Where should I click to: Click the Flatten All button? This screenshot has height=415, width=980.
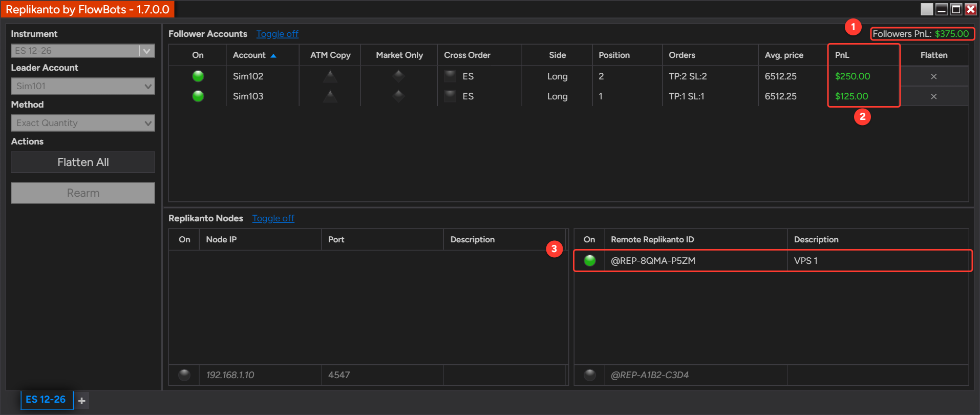tap(83, 162)
